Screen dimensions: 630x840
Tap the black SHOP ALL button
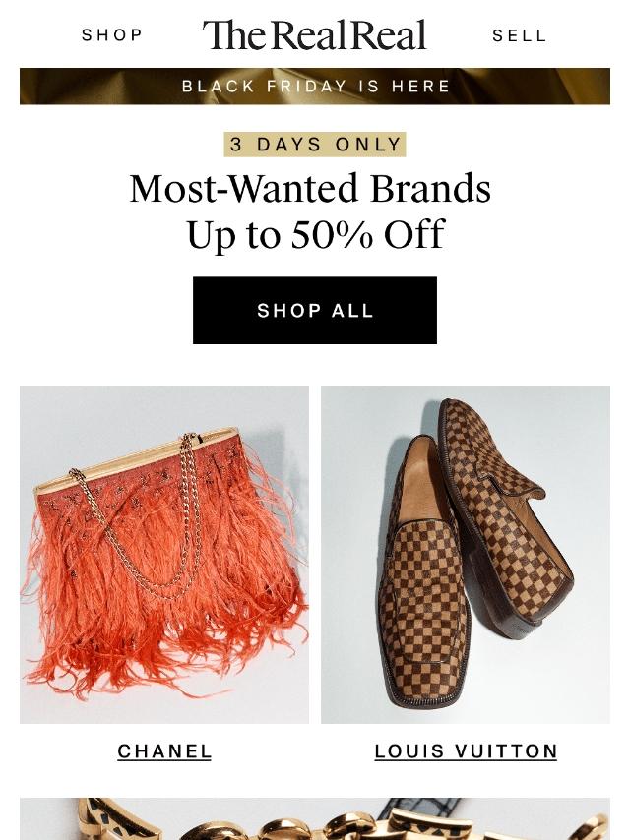(x=315, y=310)
